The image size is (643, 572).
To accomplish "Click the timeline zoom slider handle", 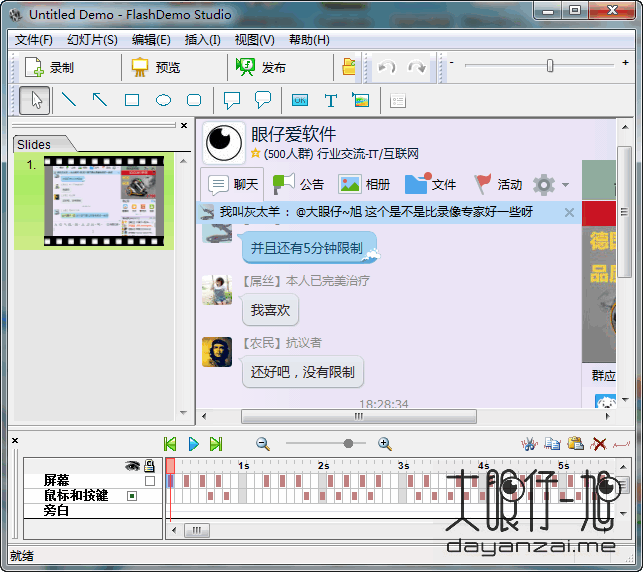I will (348, 443).
